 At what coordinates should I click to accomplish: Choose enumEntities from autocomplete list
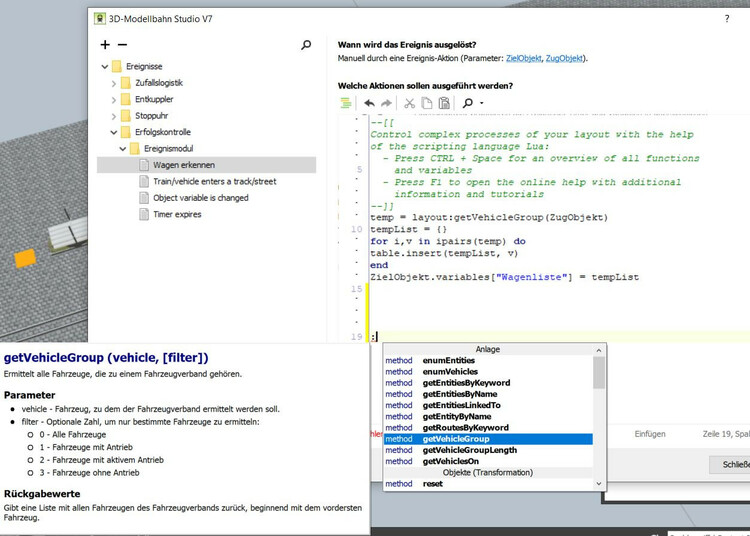click(x=488, y=361)
